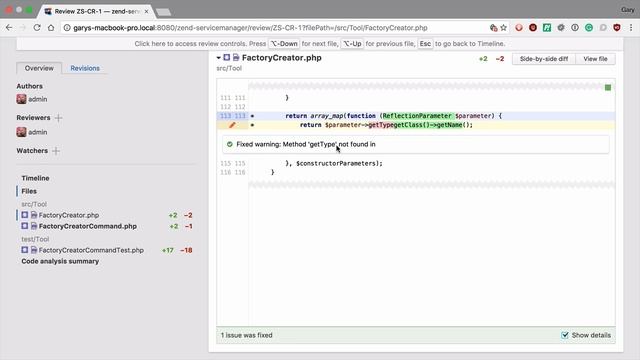Click 'Fixed warning: Method getType not found' message
This screenshot has width=640, height=360.
point(306,144)
